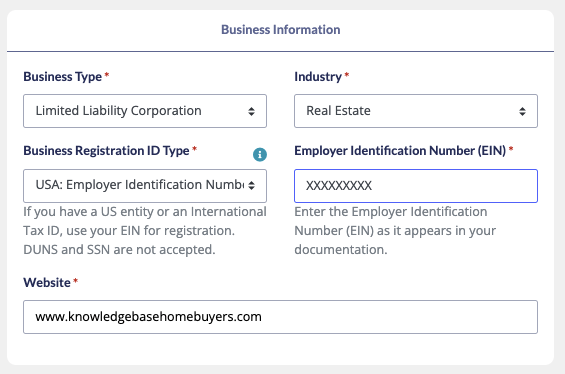This screenshot has height=374, width=565.
Task: Click the Business Type label
Action: click(x=63, y=77)
